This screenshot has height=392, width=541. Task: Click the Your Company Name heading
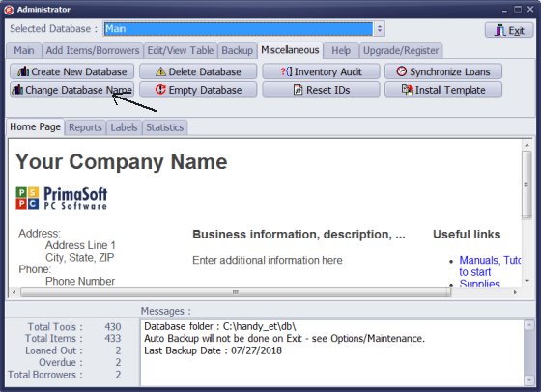(122, 161)
